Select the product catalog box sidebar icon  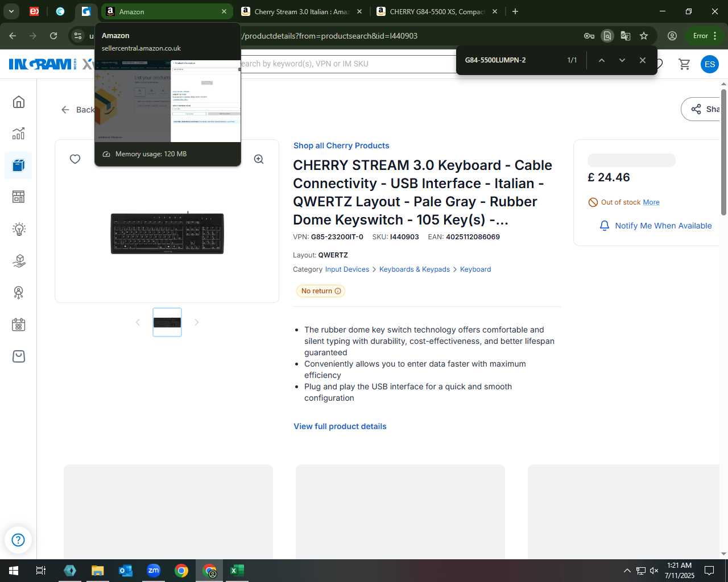19,165
